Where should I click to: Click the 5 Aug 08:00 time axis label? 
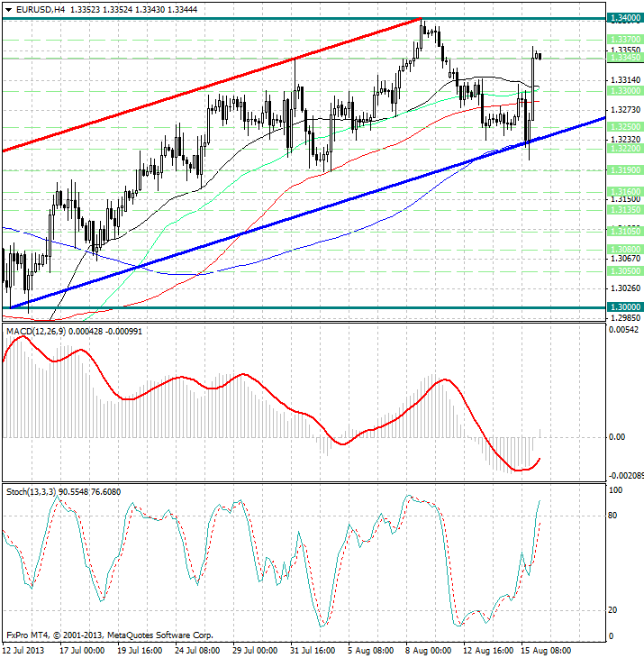click(x=370, y=651)
